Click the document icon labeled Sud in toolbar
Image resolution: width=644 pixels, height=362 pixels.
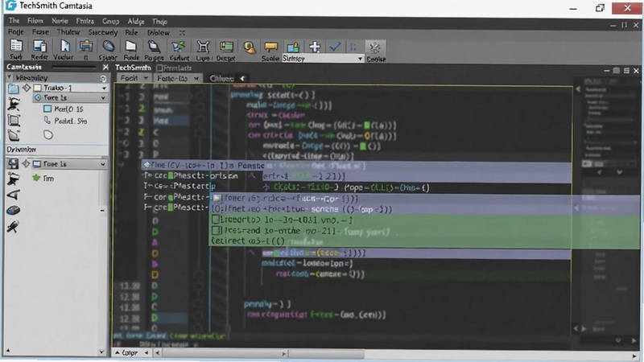pos(16,46)
